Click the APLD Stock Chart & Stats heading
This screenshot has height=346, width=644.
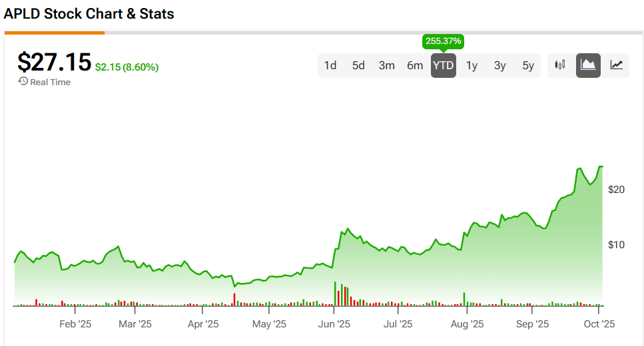89,13
